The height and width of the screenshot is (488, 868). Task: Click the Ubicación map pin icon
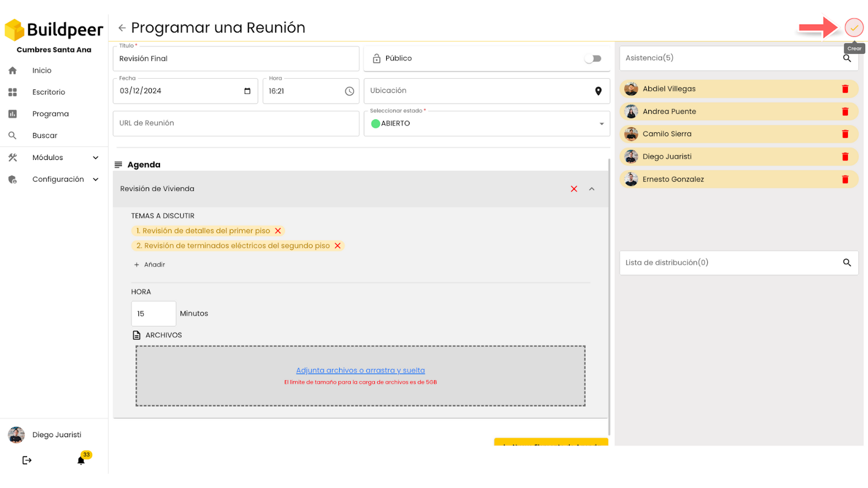pos(598,91)
